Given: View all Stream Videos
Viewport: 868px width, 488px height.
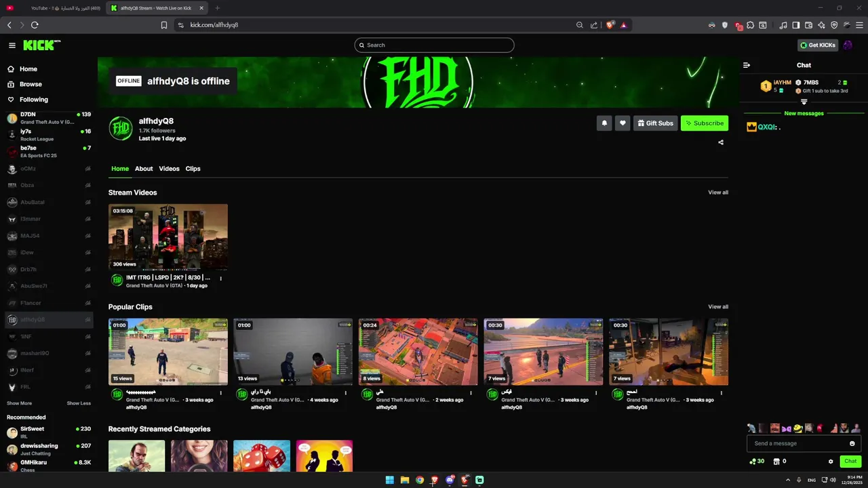Looking at the screenshot, I should coord(718,192).
